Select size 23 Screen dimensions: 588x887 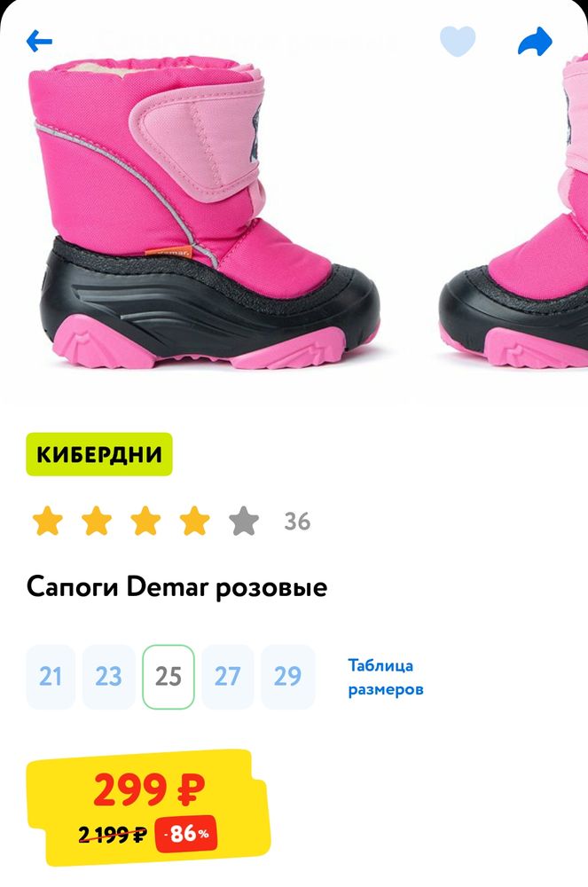click(x=108, y=677)
